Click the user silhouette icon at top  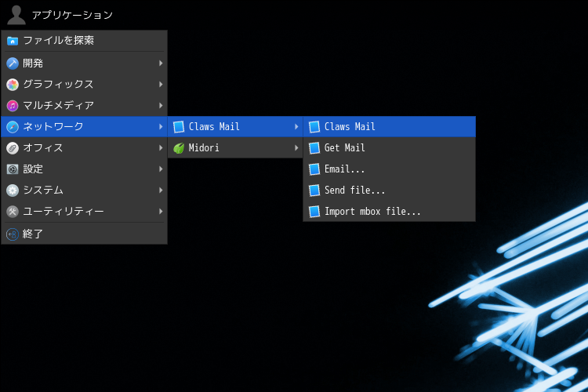16,15
